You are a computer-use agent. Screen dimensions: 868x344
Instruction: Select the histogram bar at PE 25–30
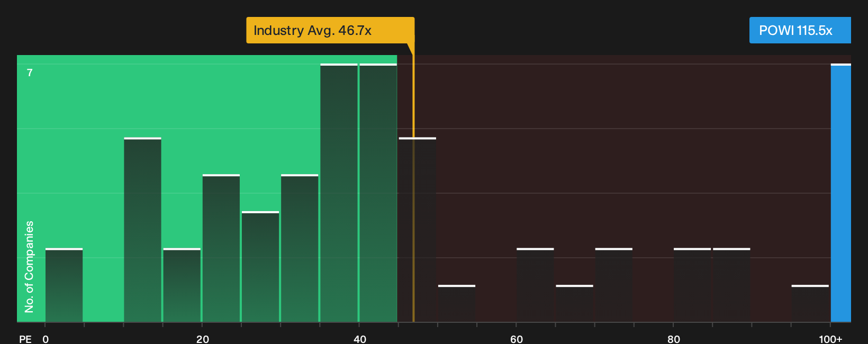click(260, 267)
